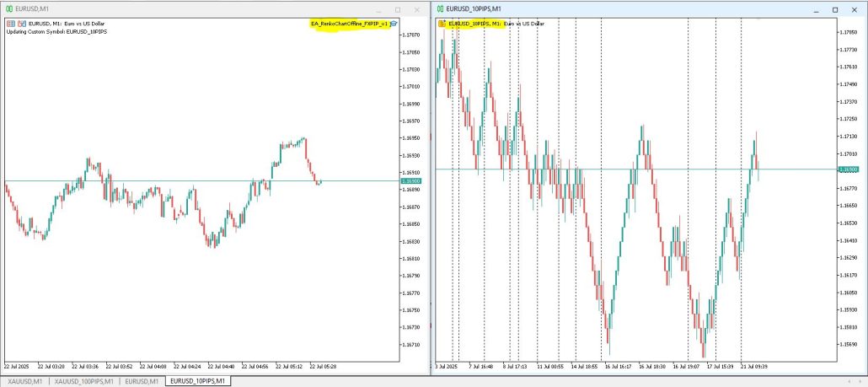Maximize the EURUSD_10PIPS,M1 chart window

(x=835, y=8)
